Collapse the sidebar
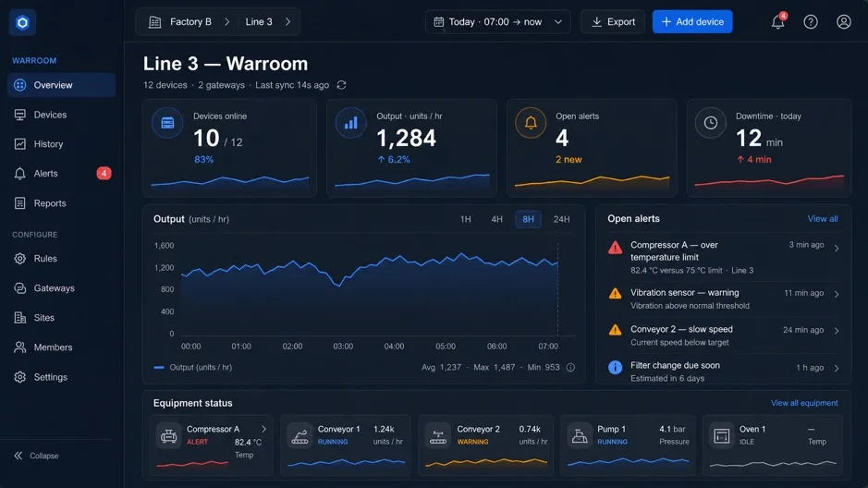 [x=36, y=456]
